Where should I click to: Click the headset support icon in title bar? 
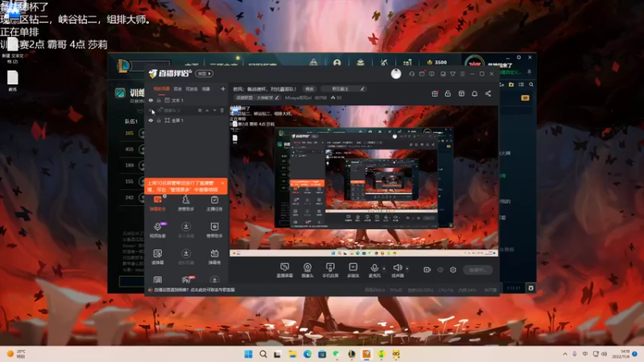click(x=411, y=74)
